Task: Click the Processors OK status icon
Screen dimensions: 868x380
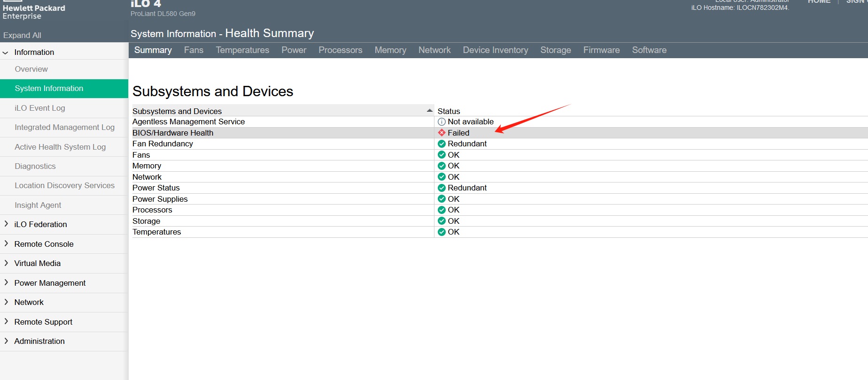Action: (442, 210)
